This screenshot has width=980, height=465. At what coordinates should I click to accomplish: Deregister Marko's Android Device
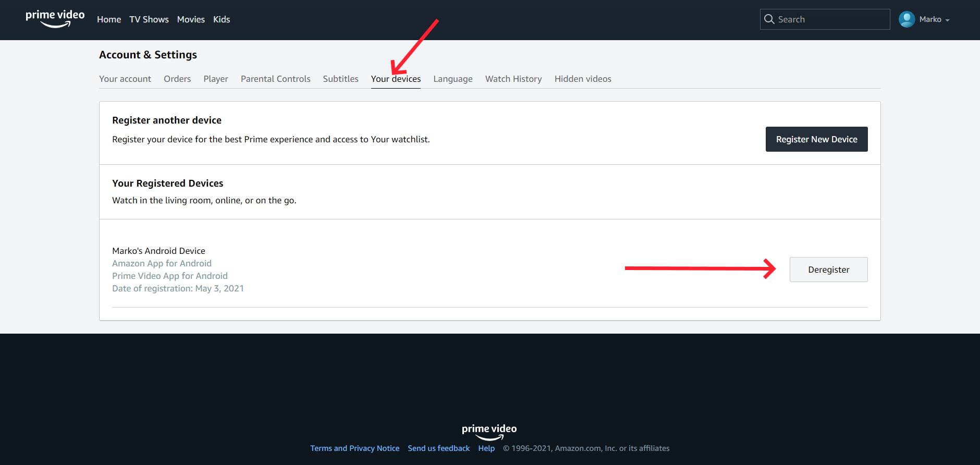coord(828,270)
